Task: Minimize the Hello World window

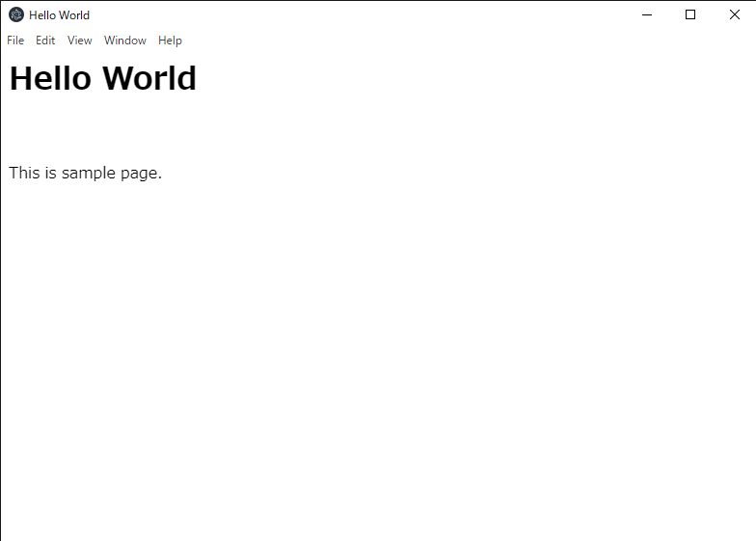Action: coord(647,15)
